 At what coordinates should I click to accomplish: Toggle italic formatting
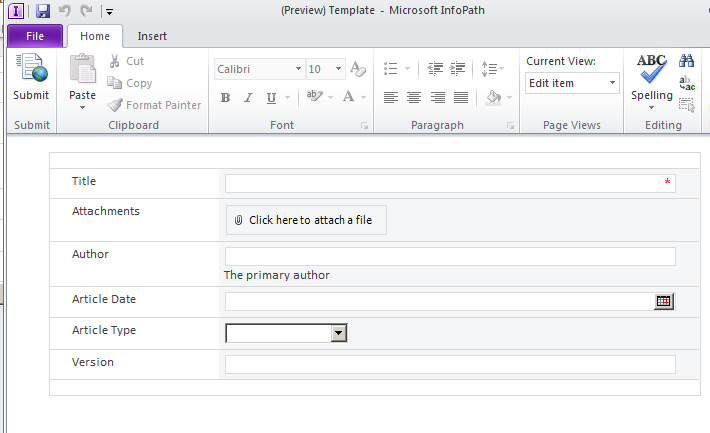point(248,97)
